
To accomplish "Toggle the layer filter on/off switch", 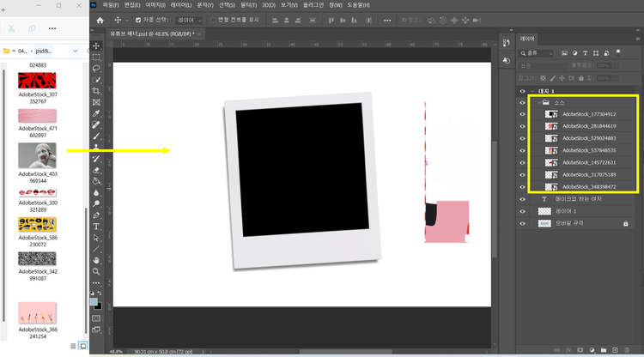I will [x=618, y=52].
